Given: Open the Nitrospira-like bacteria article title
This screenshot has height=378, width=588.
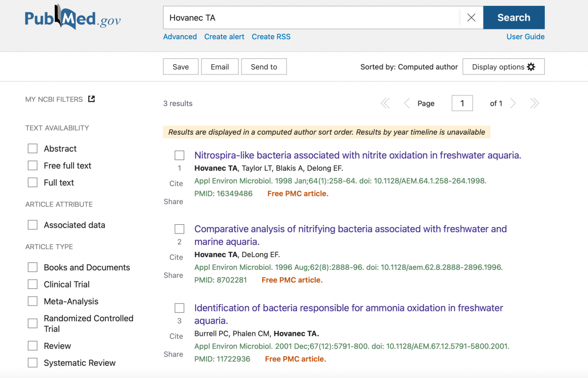Looking at the screenshot, I should [x=357, y=155].
